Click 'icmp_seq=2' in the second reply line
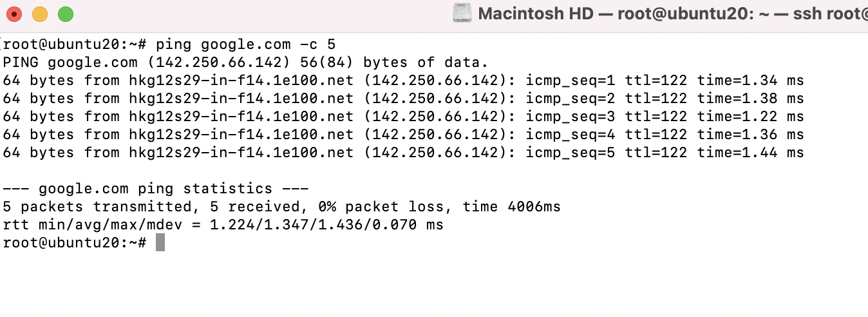 (571, 99)
